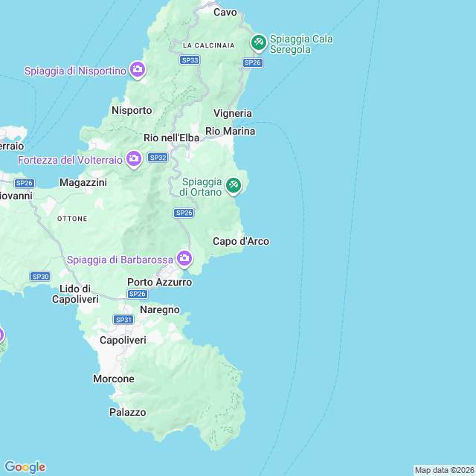The height and width of the screenshot is (476, 476).
Task: Click the Fortezza del Volterraio label
Action: tap(70, 160)
